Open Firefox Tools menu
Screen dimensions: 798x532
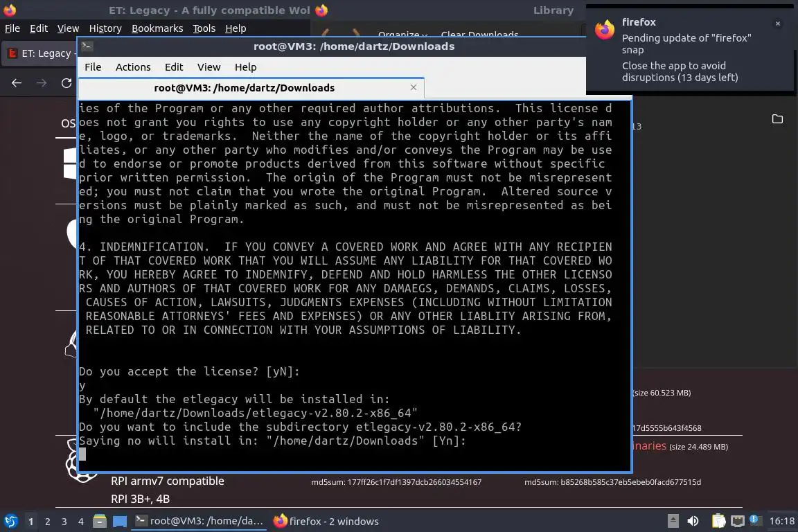[204, 28]
